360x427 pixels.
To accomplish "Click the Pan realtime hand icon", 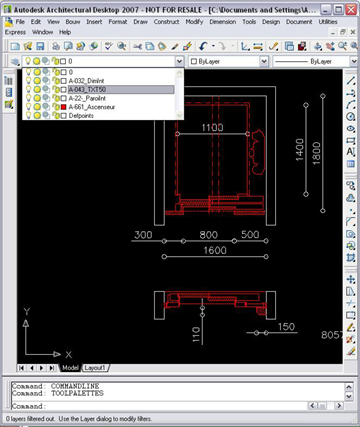I will click(x=318, y=46).
